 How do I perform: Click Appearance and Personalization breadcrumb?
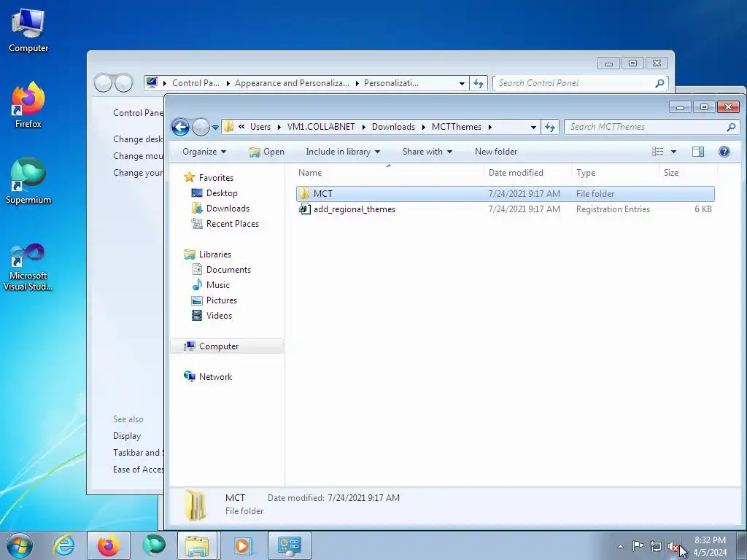(292, 83)
